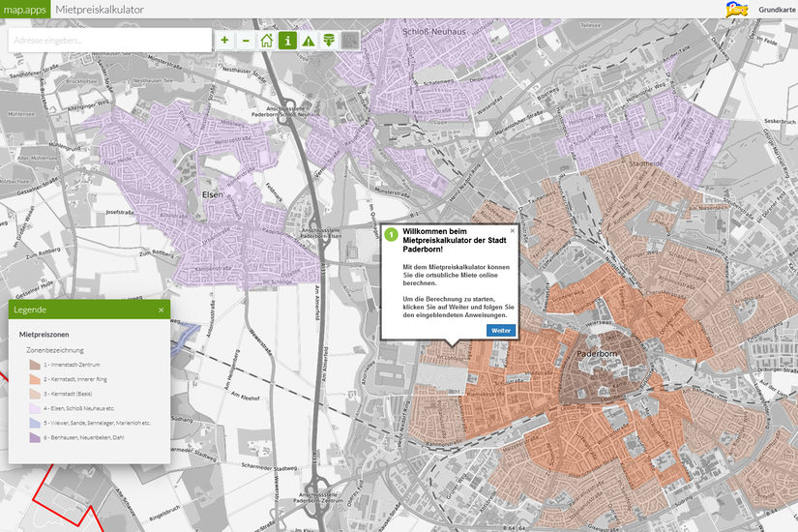
Task: Click the greyed-out calculator tool icon
Action: [x=350, y=40]
